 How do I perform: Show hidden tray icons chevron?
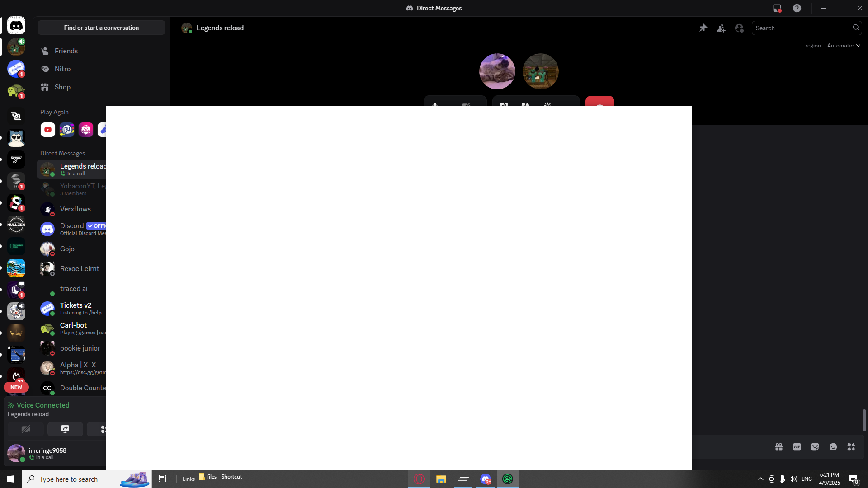pos(760,479)
